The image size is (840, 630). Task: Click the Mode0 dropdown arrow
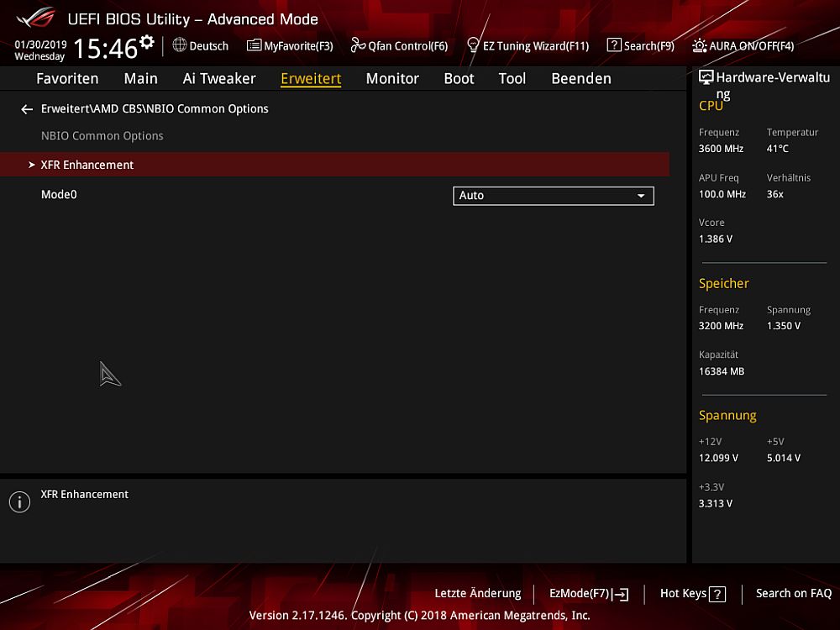[x=641, y=196]
